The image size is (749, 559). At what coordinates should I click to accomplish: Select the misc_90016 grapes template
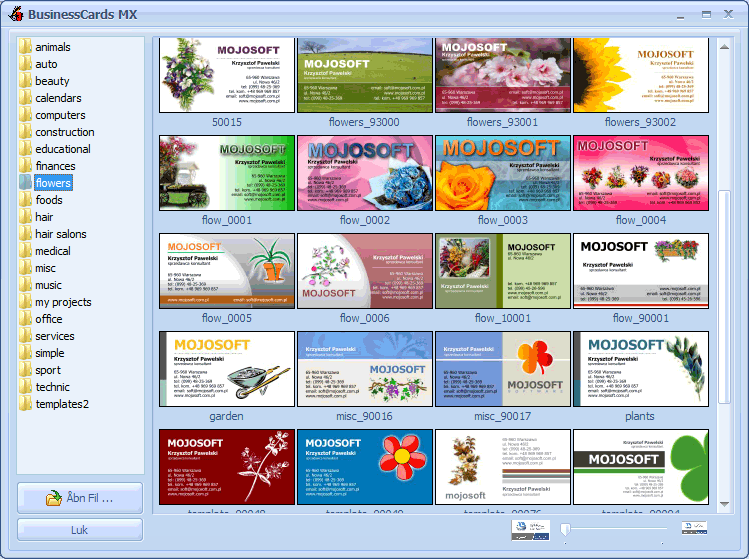pyautogui.click(x=365, y=369)
